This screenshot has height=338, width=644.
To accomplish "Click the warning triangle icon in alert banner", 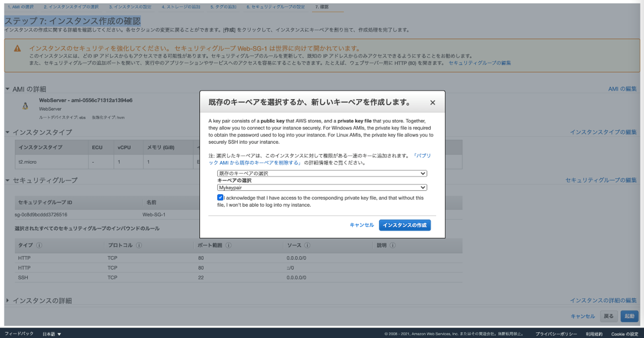I will [17, 49].
